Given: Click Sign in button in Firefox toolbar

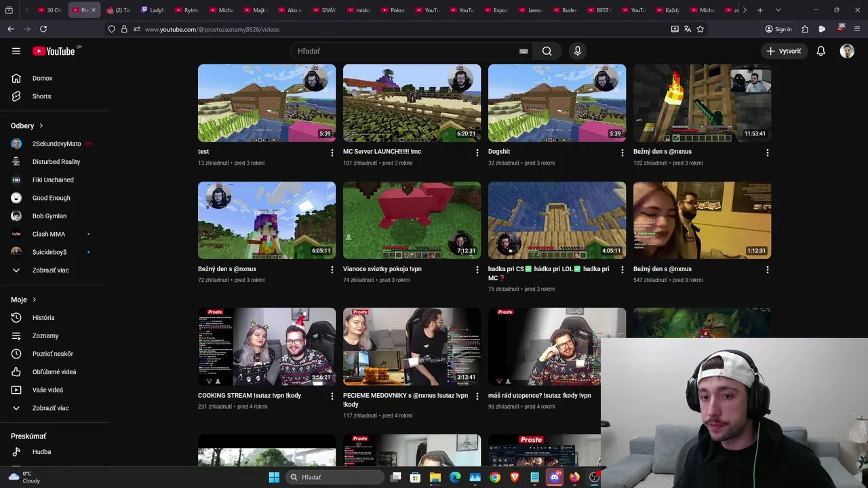Looking at the screenshot, I should (778, 29).
